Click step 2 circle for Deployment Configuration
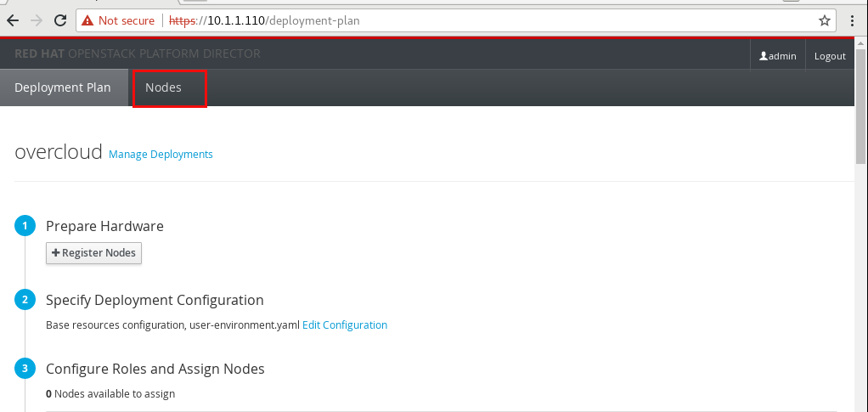Image resolution: width=868 pixels, height=412 pixels. coord(25,300)
